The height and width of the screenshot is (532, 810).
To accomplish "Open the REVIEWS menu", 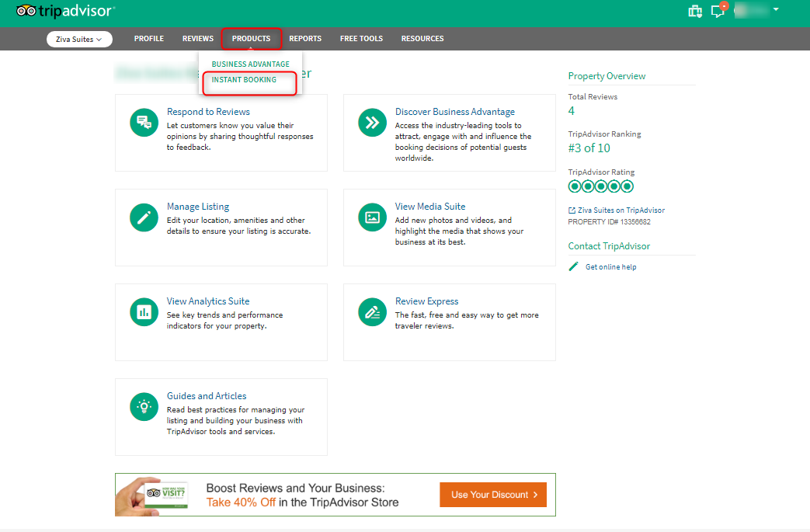I will (198, 39).
